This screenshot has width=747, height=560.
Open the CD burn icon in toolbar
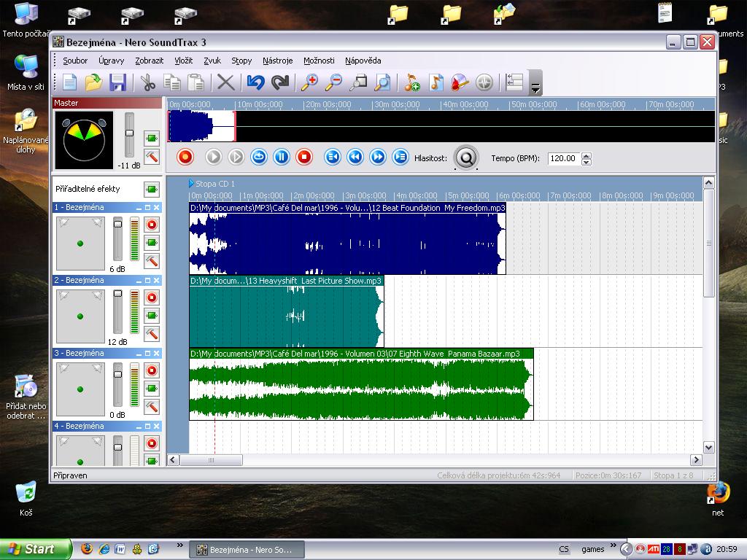click(x=460, y=82)
